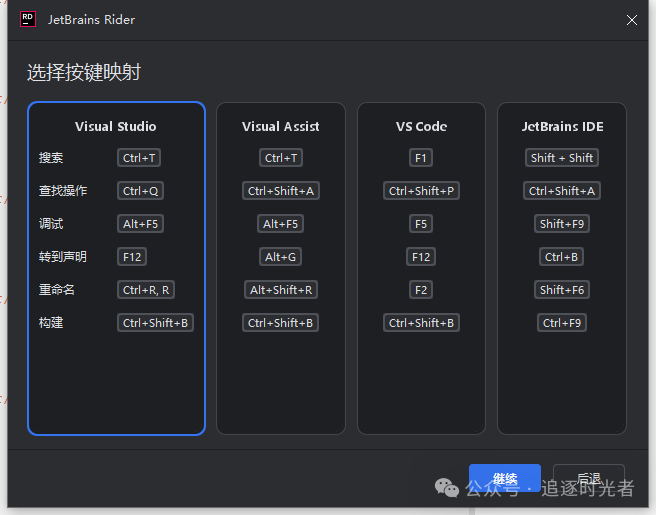The image size is (656, 515).
Task: Close the JetBrains Rider dialog
Action: tap(632, 20)
